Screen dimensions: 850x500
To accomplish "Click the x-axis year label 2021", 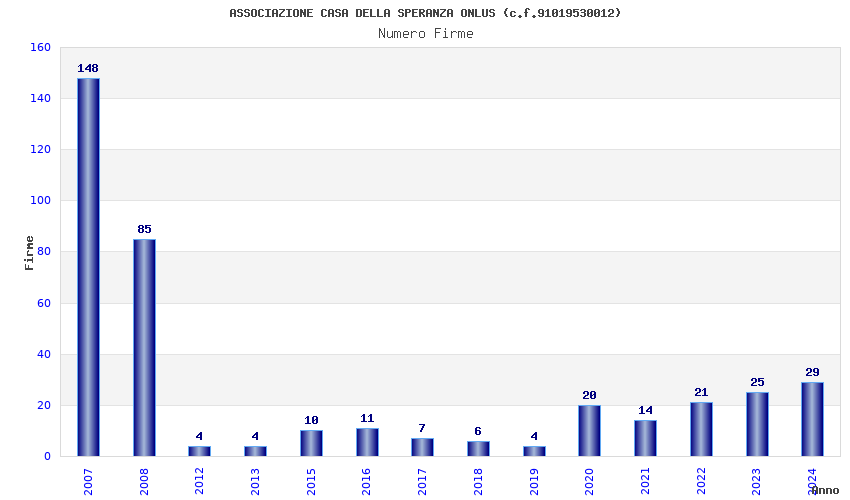I will point(645,482).
